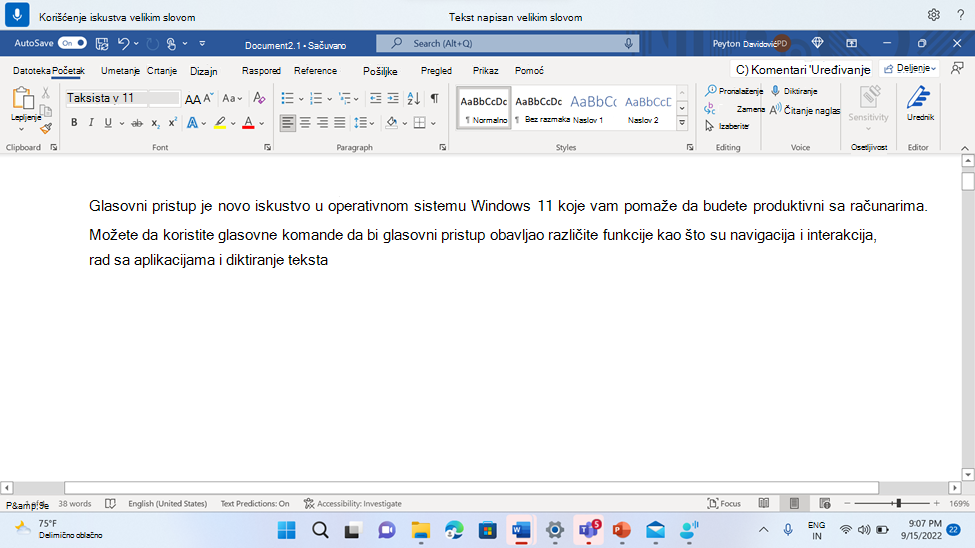Apply the Naslov 1 style

593,108
